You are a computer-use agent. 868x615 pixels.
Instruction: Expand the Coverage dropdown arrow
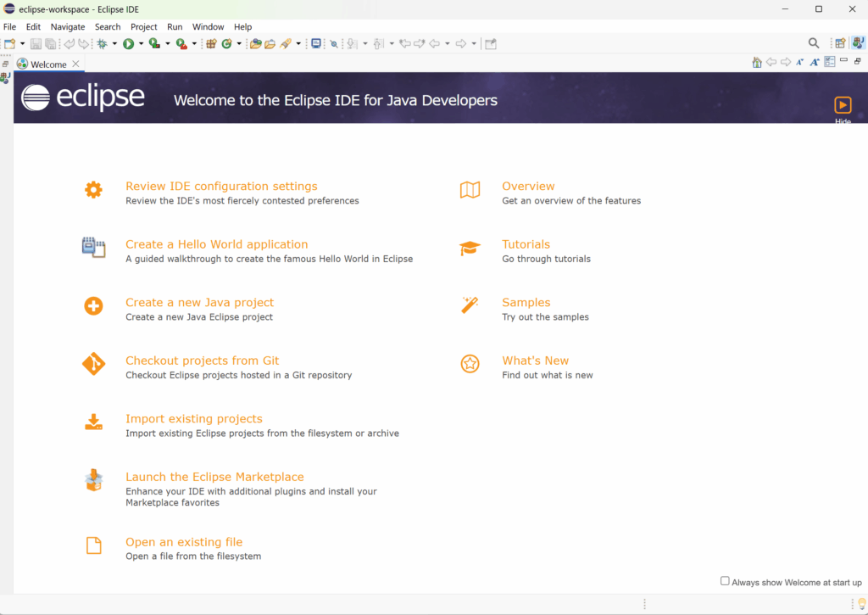(x=168, y=44)
